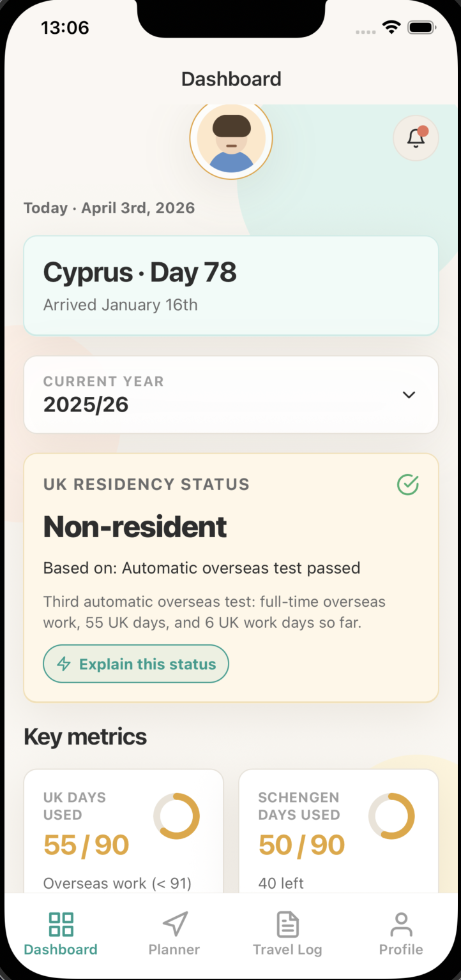Open the Schengen Days Used card
The image size is (461, 980).
pos(338,829)
